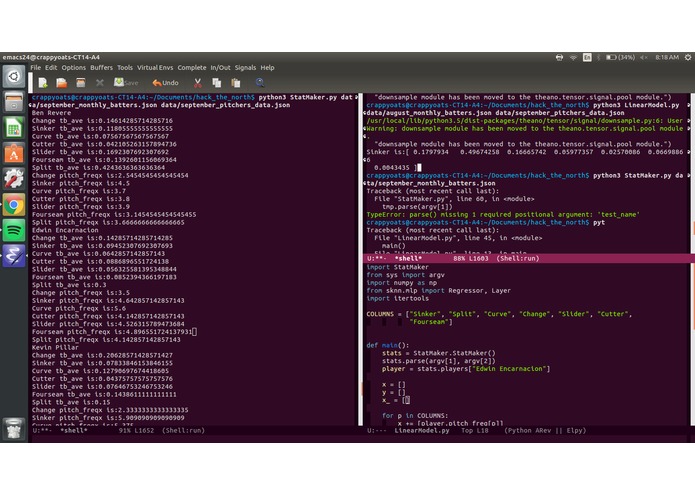Click the 'Ben Revere' line in shell output
The height and width of the screenshot is (494, 695).
pyautogui.click(x=51, y=113)
